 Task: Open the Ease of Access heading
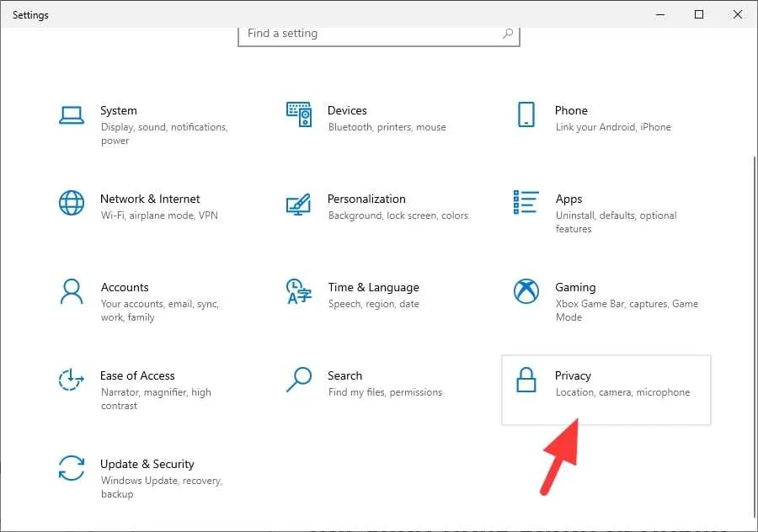click(137, 376)
